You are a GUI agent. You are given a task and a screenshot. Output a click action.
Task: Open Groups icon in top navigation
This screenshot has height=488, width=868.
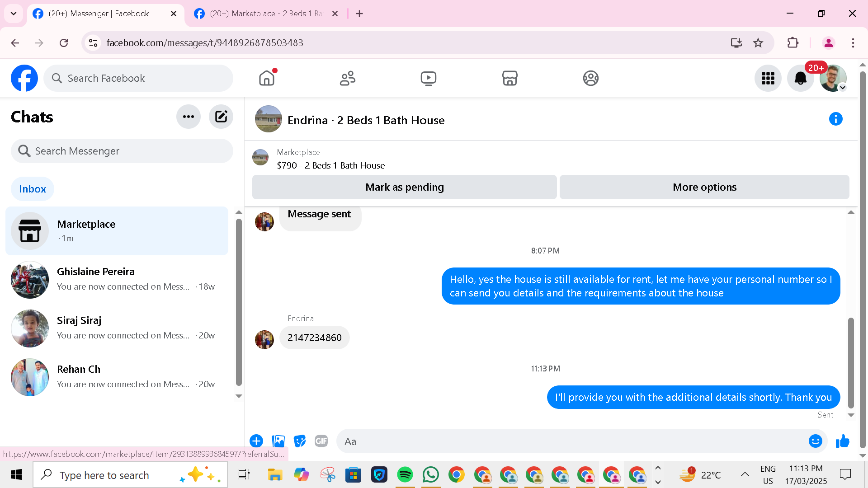[x=590, y=78]
